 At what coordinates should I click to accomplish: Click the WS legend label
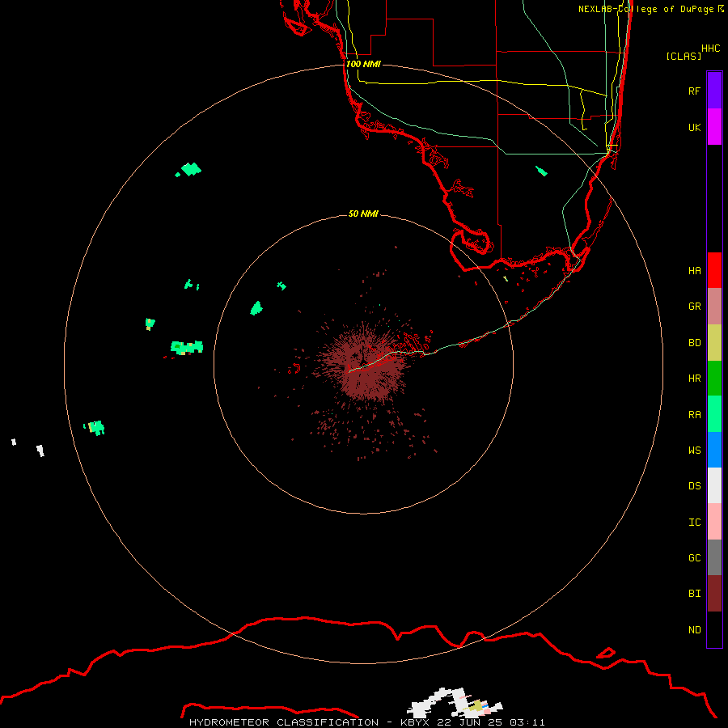coord(694,450)
